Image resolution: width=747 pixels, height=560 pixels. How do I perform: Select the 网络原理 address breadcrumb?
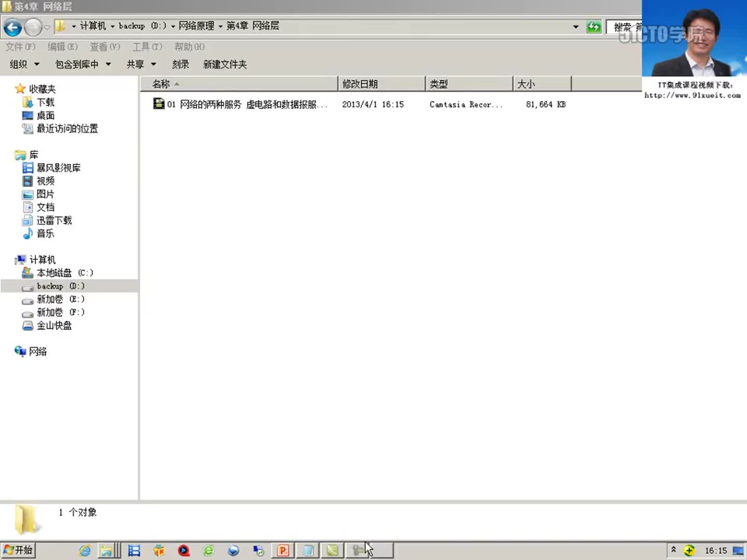tap(196, 26)
